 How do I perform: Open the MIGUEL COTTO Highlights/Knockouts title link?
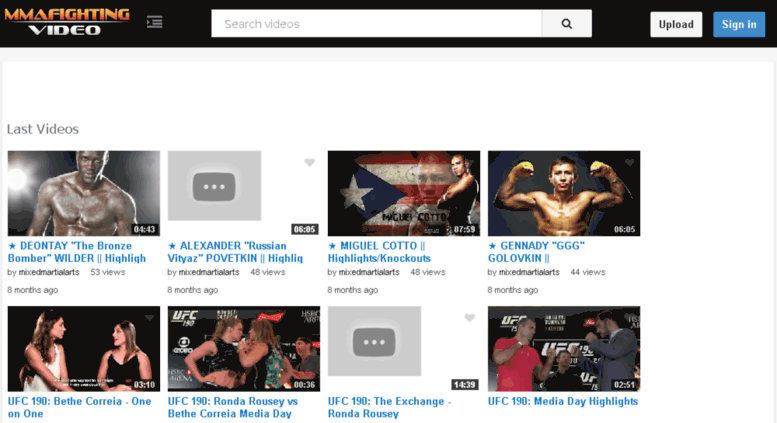(x=379, y=252)
